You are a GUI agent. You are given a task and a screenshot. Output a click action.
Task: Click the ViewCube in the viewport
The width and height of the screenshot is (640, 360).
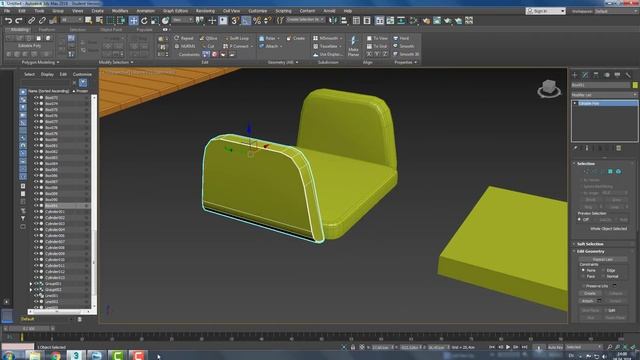549,88
